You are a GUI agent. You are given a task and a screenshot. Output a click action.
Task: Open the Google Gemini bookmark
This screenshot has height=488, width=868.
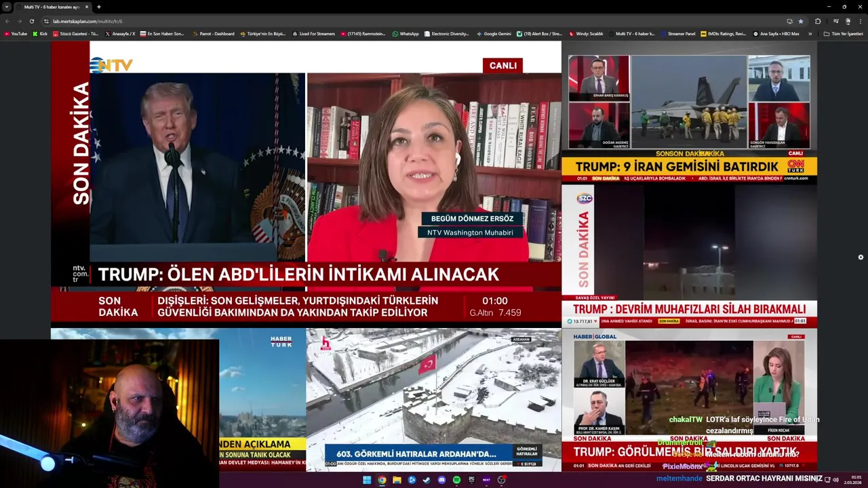click(494, 33)
